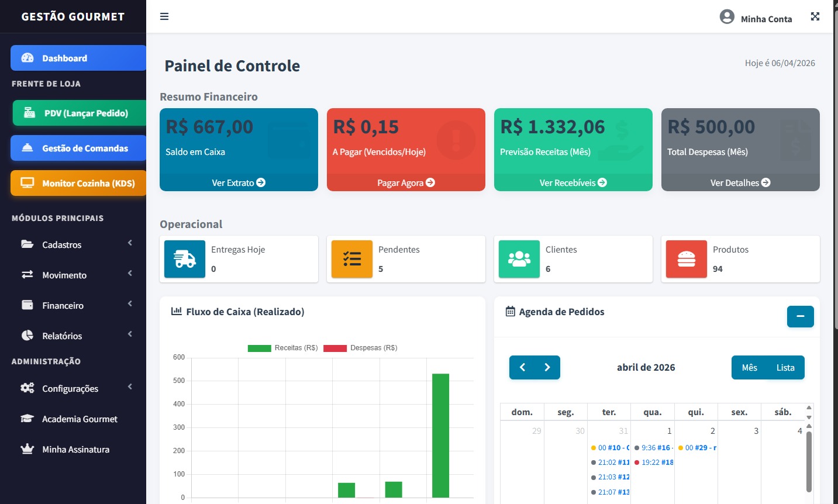Click the Monitor Cozinha screen icon

27,183
